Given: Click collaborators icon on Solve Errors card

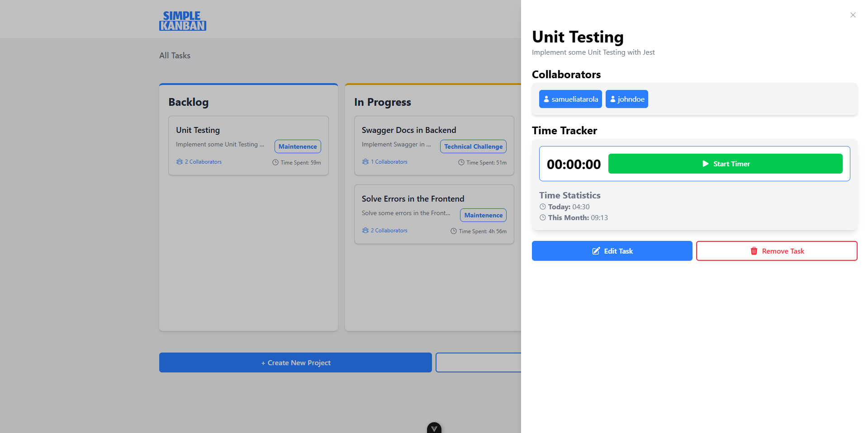Looking at the screenshot, I should point(365,231).
